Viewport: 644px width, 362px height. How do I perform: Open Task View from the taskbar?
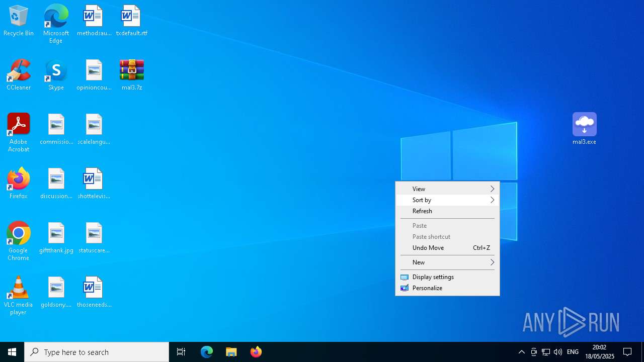pos(181,352)
